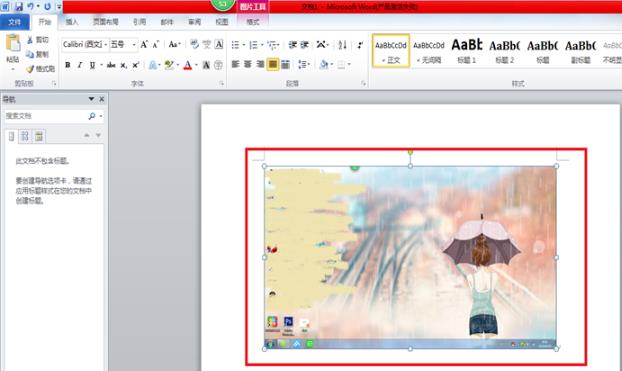Click the Phonetic Guide (文) icon
This screenshot has height=371, width=622.
[x=207, y=44]
